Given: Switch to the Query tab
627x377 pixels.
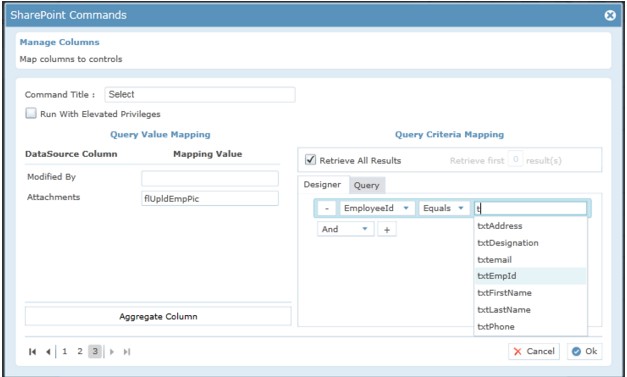Looking at the screenshot, I should pos(367,185).
